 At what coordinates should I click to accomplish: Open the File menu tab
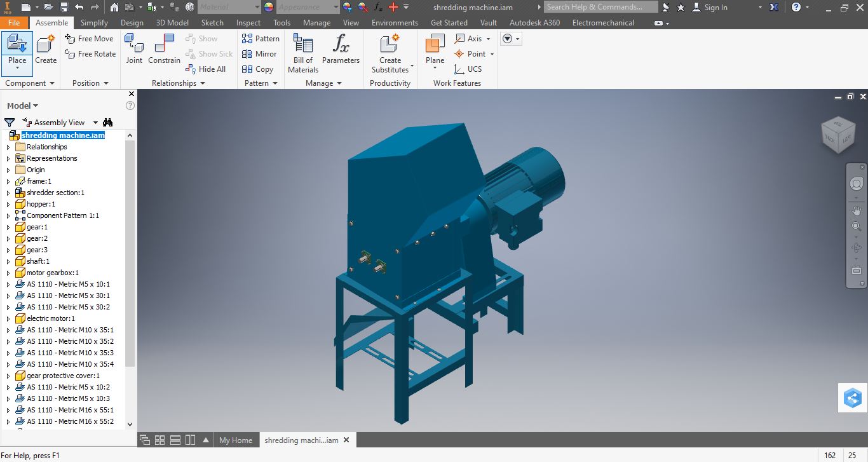(14, 22)
